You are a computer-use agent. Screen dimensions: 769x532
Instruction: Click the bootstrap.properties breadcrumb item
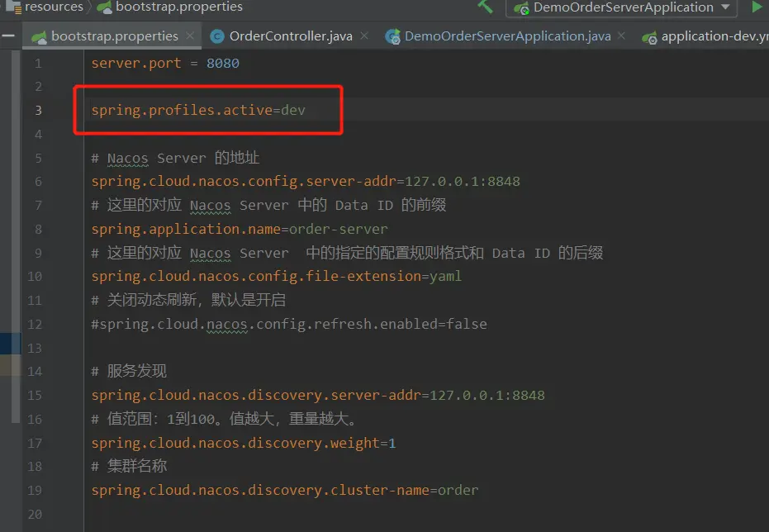[178, 7]
